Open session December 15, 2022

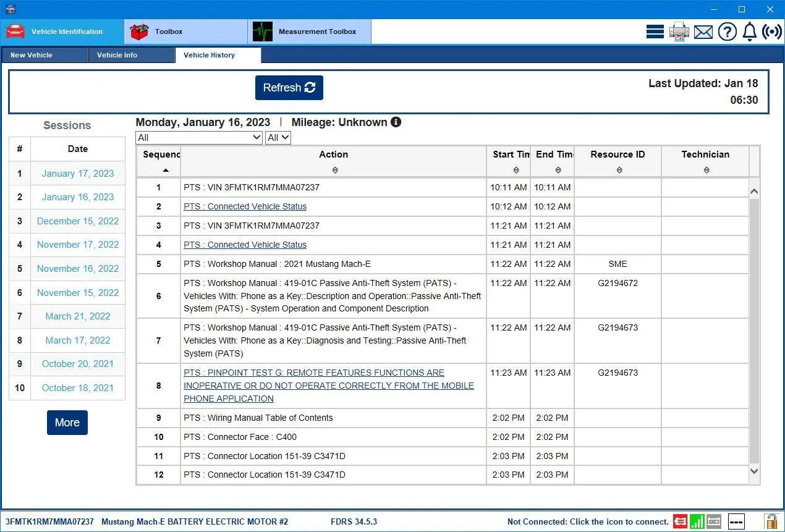(x=78, y=221)
